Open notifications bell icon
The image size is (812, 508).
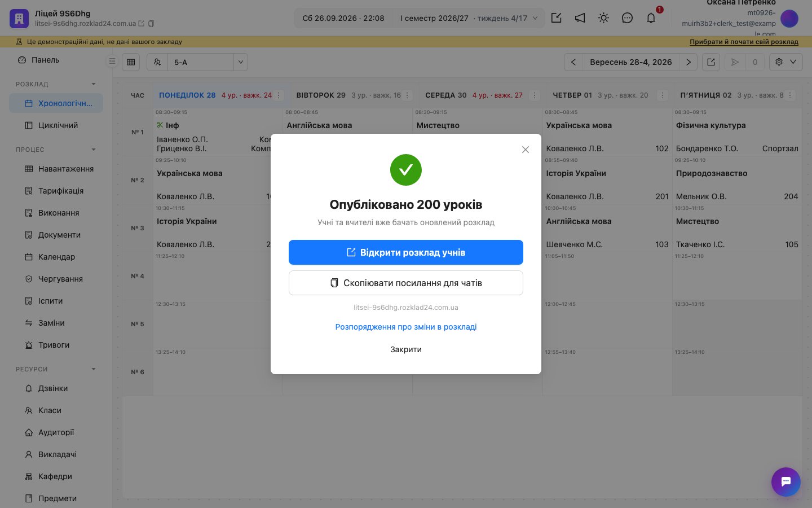coord(651,18)
